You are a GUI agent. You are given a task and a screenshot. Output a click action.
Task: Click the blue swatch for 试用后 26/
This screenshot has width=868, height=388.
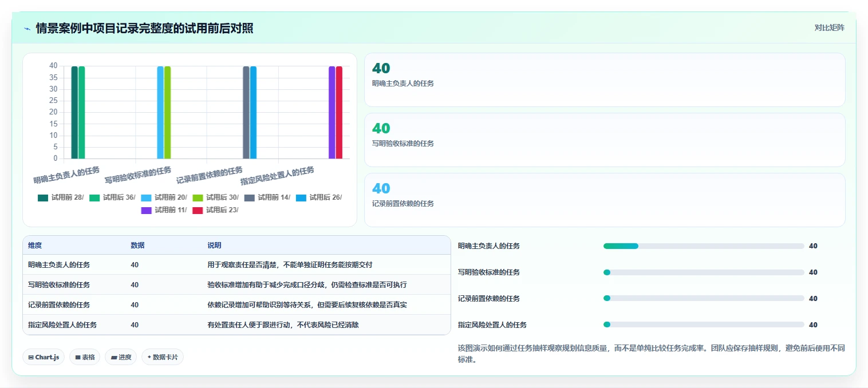(301, 197)
